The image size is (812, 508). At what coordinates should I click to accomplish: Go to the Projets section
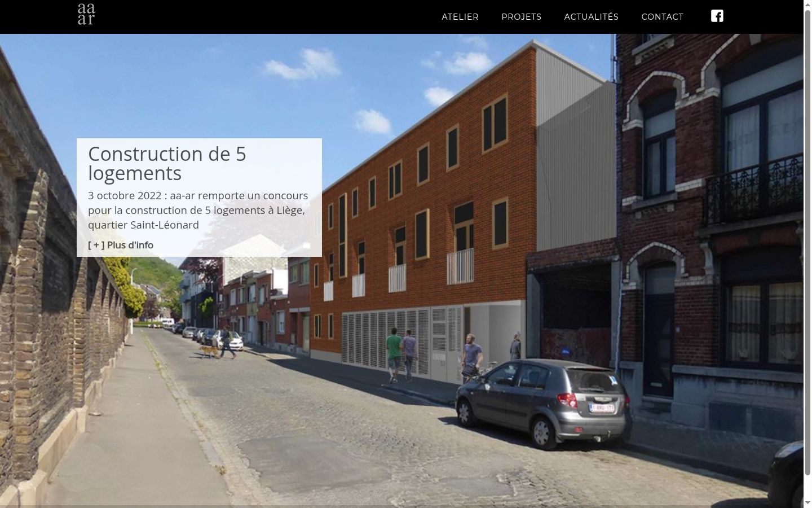[x=522, y=17]
